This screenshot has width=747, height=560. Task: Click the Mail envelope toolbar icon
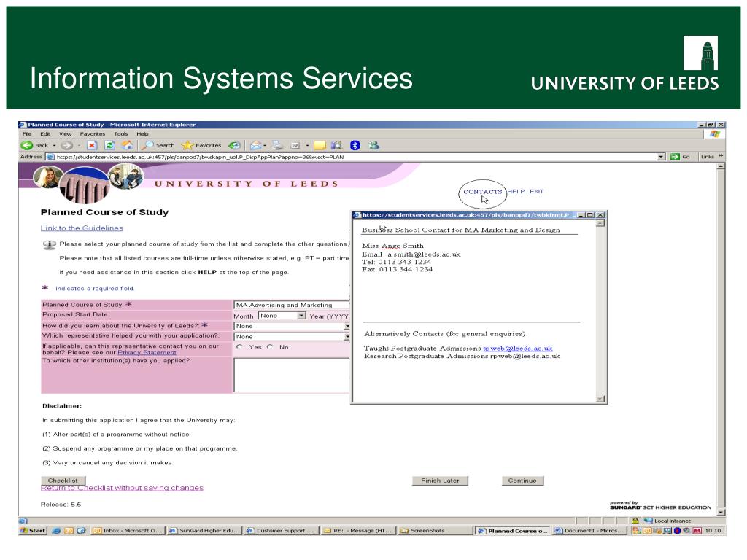click(x=256, y=145)
